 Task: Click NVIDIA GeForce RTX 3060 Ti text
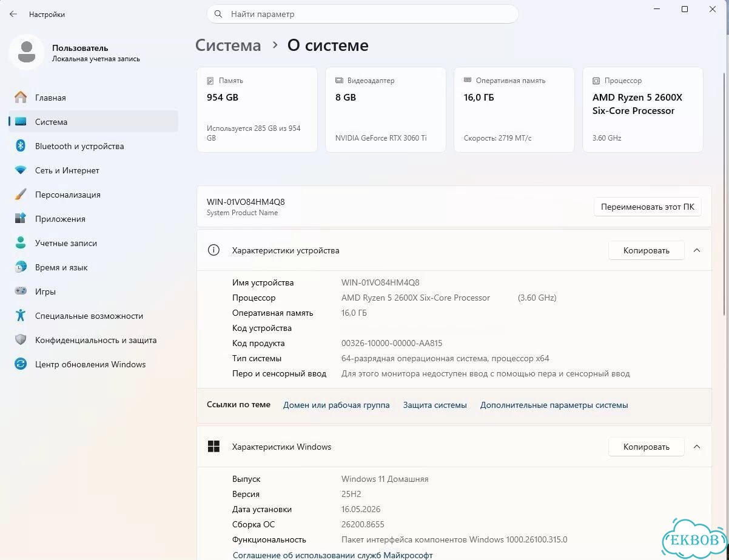click(x=381, y=138)
